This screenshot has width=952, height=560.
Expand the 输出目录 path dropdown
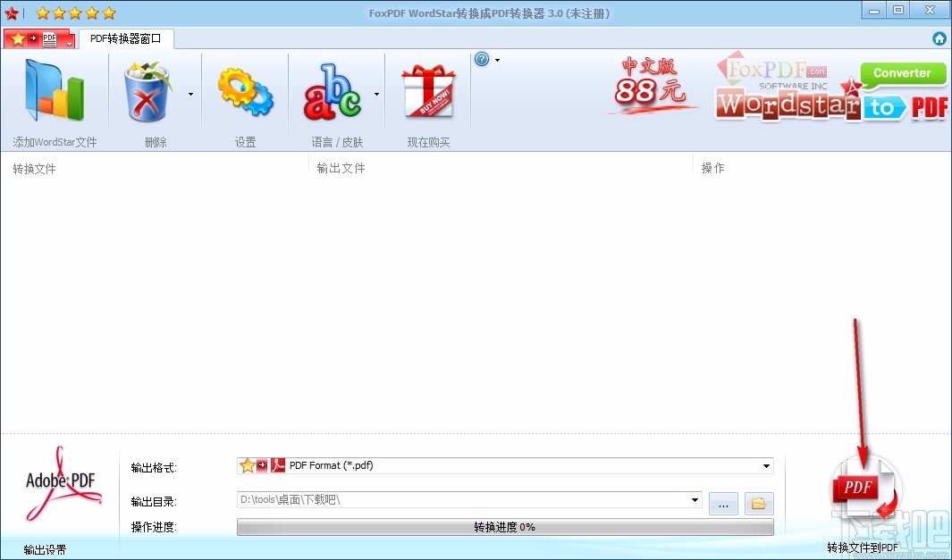coord(695,501)
